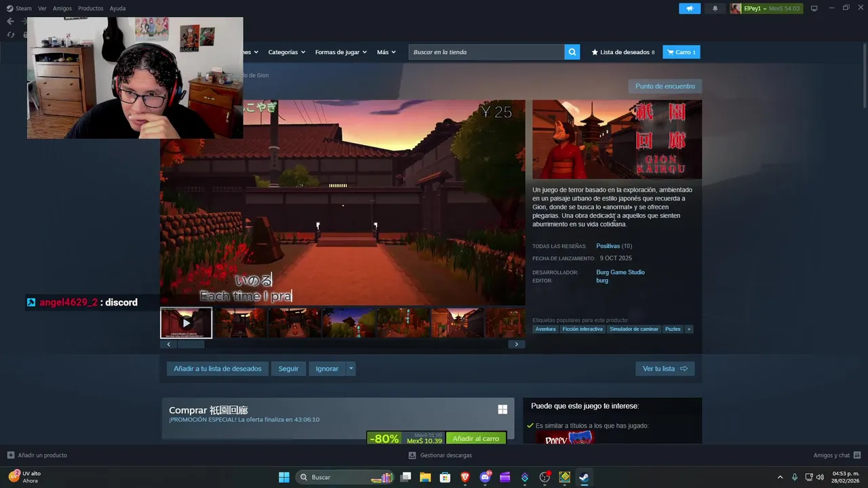Click Añadir un producto plus icon
Viewport: 868px width, 488px height.
pos(10,455)
